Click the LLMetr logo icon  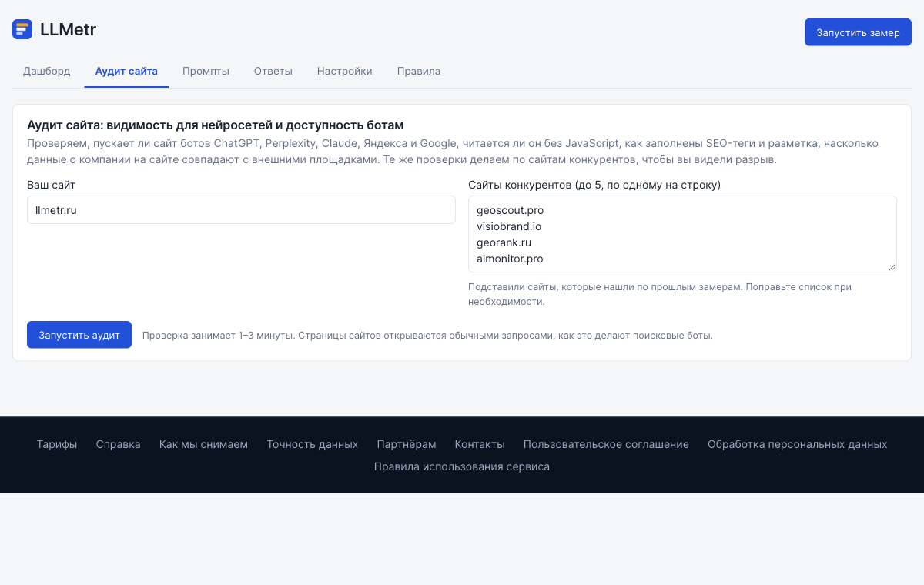(x=22, y=30)
